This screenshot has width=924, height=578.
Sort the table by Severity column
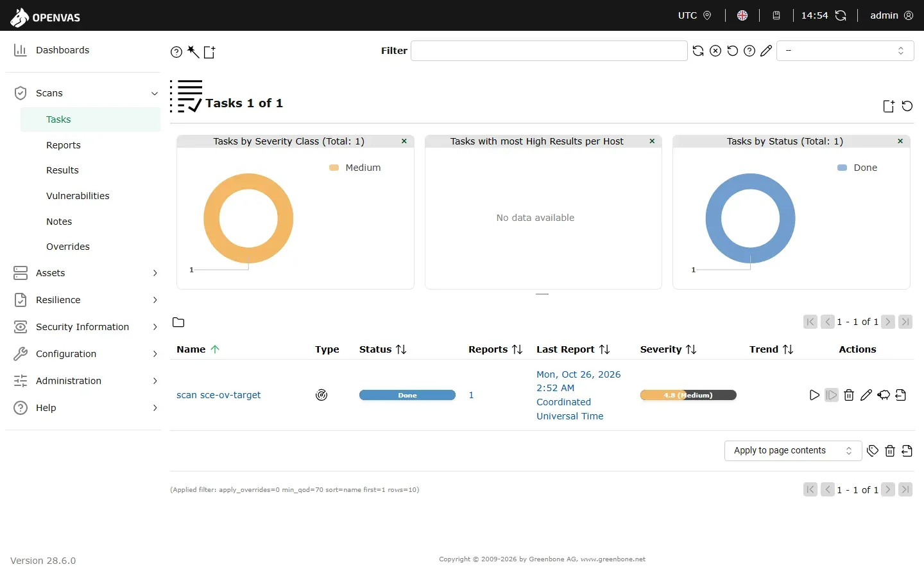[668, 349]
